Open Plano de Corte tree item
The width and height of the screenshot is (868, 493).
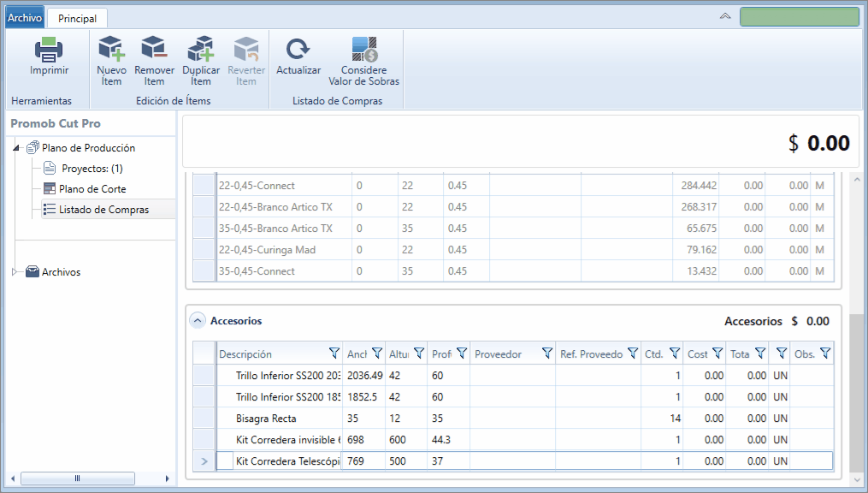pos(92,189)
